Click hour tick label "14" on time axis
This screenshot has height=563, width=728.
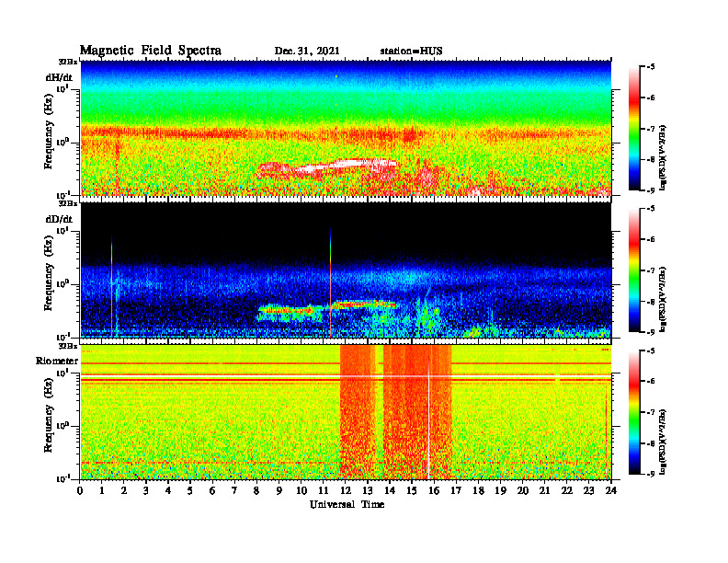click(390, 491)
